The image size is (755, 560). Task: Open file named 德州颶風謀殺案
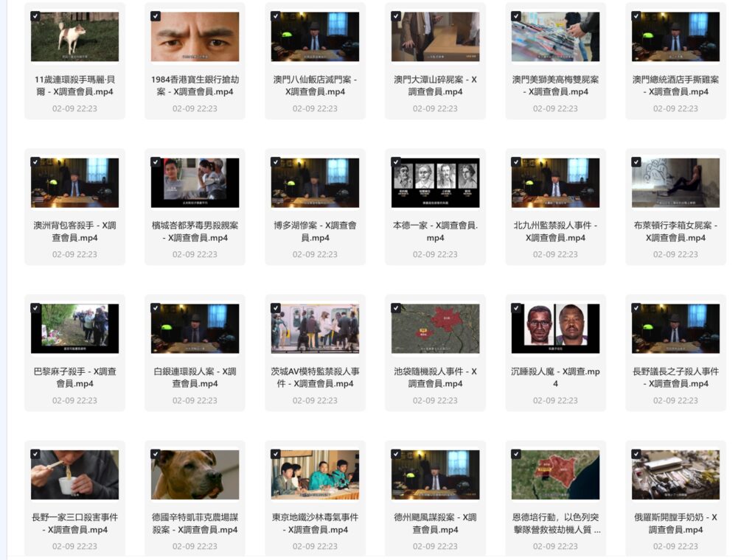[x=435, y=523]
